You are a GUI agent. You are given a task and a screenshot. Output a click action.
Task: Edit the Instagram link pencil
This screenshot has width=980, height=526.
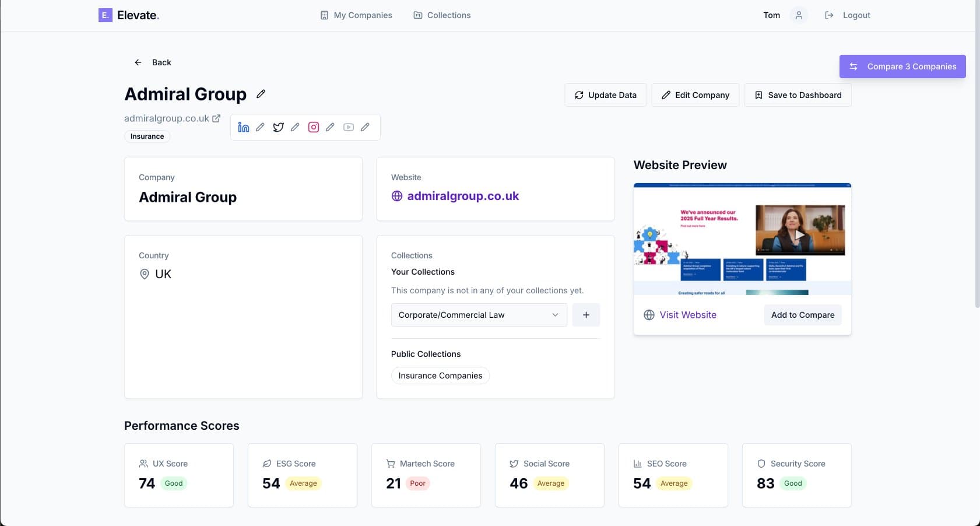pos(330,127)
